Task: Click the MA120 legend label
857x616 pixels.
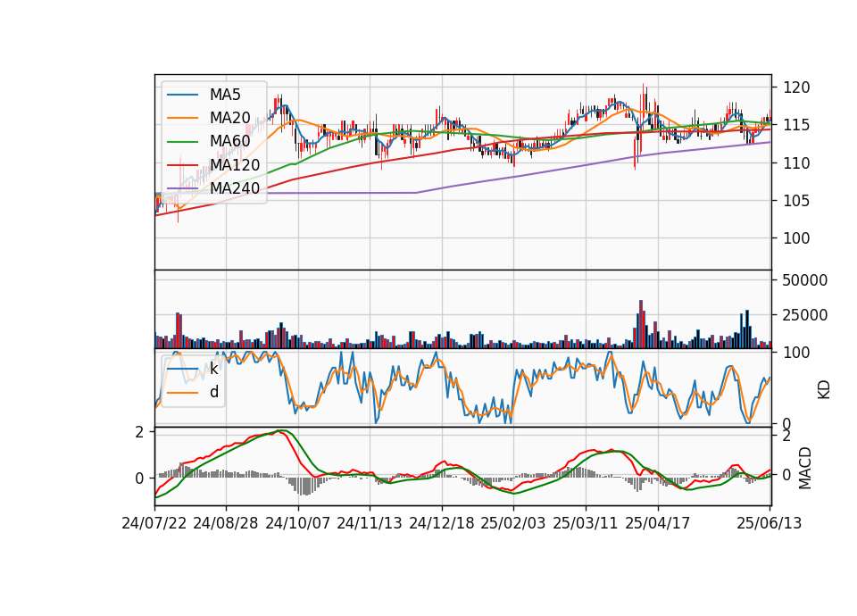Action: (x=235, y=164)
